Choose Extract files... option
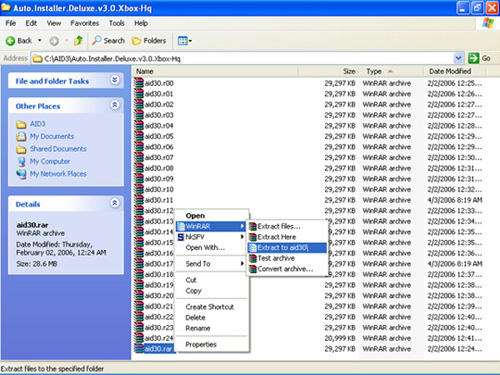 tap(287, 226)
